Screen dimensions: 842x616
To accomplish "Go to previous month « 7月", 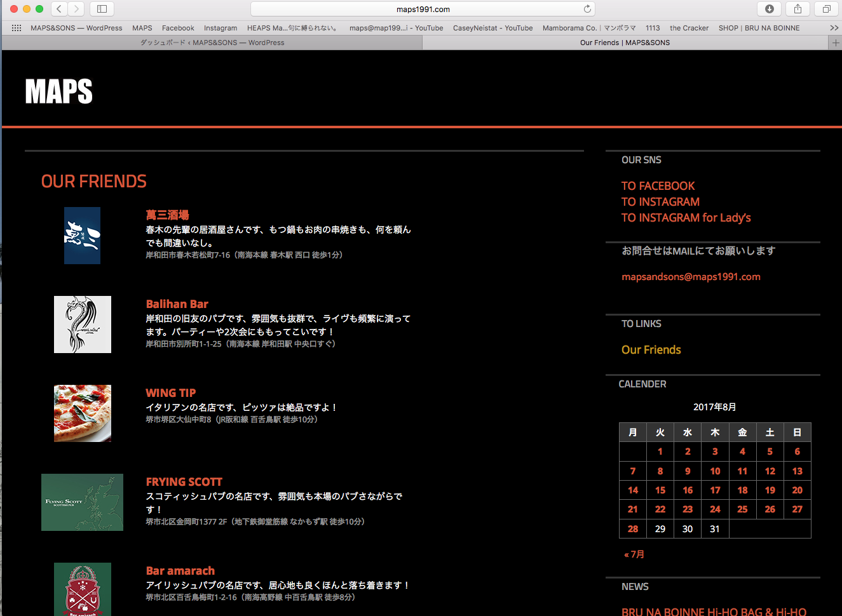I will 634,554.
